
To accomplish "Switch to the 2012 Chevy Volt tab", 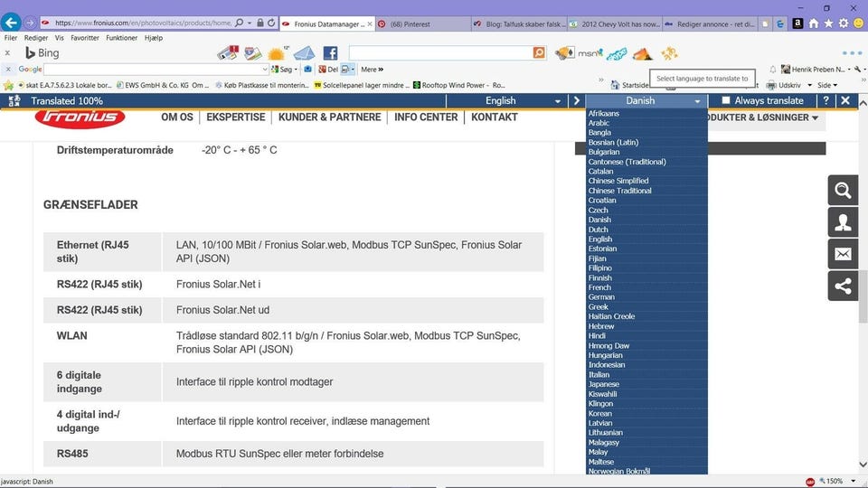I will pos(615,23).
